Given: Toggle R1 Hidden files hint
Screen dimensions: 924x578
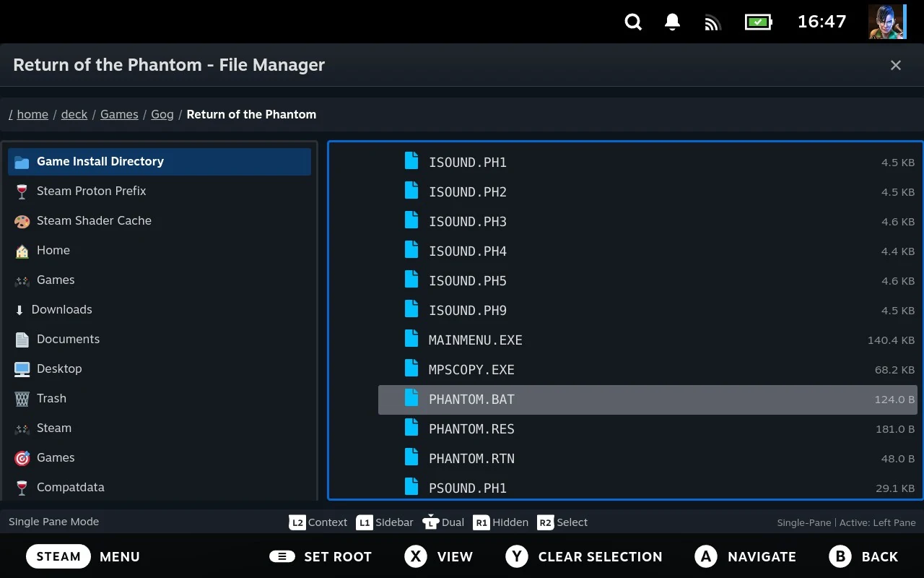Looking at the screenshot, I should pyautogui.click(x=501, y=522).
